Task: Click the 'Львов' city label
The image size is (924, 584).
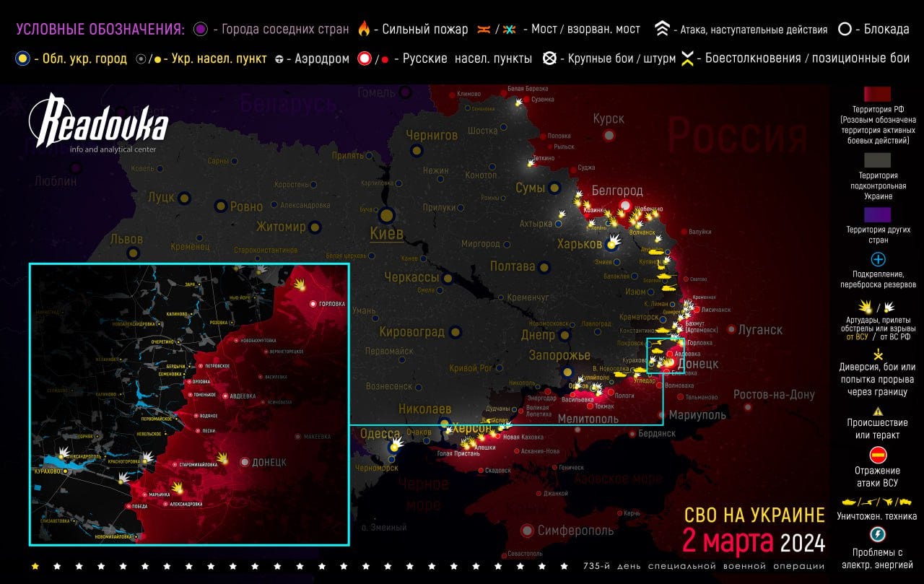Action: point(126,239)
